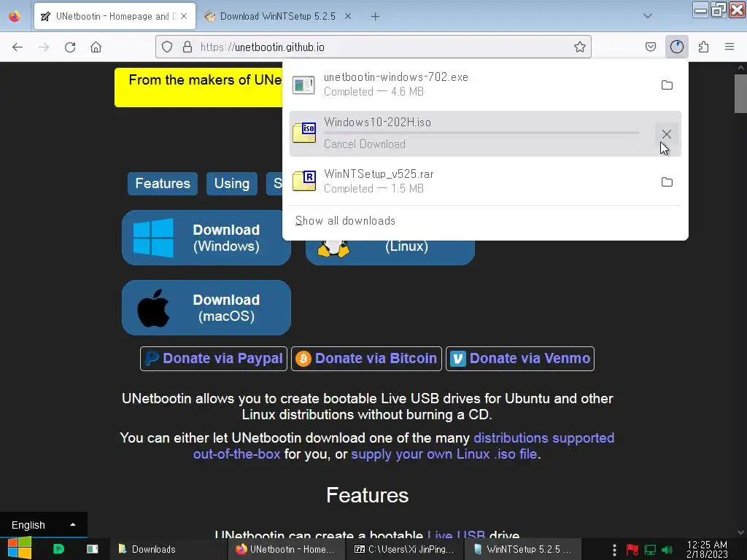Viewport: 747px width, 560px height.
Task: Donate via Venmo link
Action: tap(519, 358)
